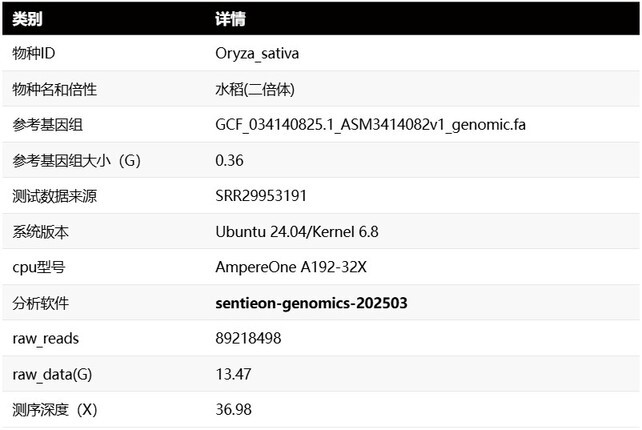This screenshot has width=642, height=430.
Task: Click the 参考基因组 row label
Action: coord(47,125)
